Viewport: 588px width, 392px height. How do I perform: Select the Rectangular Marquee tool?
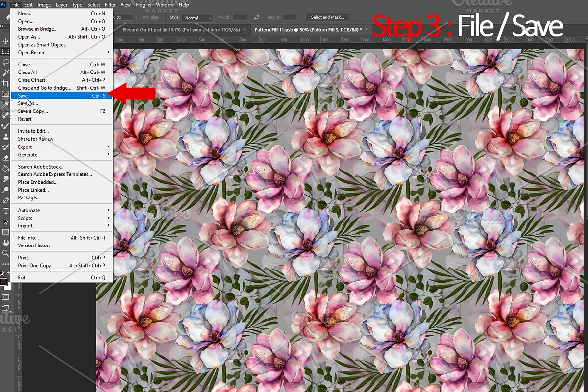6,51
